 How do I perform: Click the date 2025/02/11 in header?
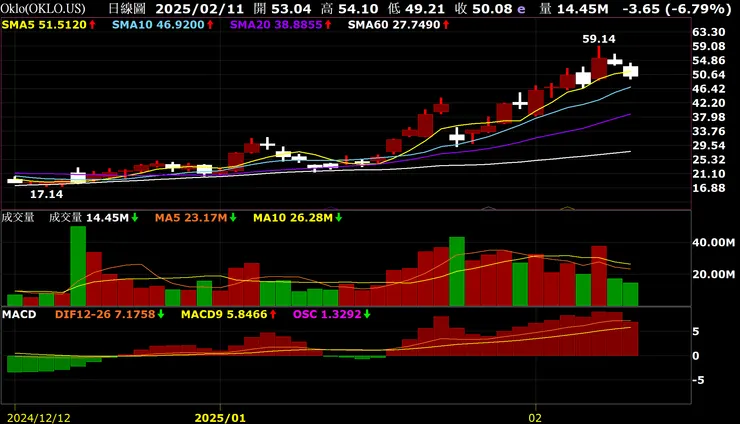tap(200, 8)
